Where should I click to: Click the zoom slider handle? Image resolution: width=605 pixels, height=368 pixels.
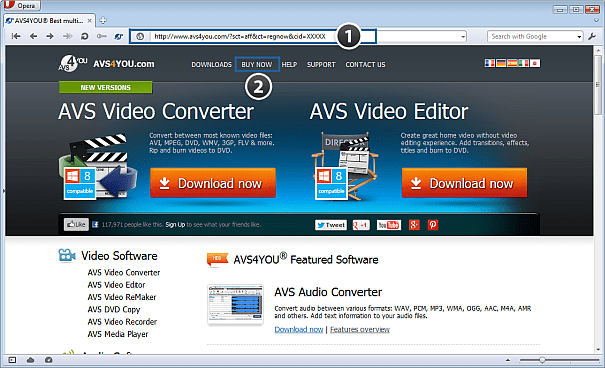(x=542, y=360)
